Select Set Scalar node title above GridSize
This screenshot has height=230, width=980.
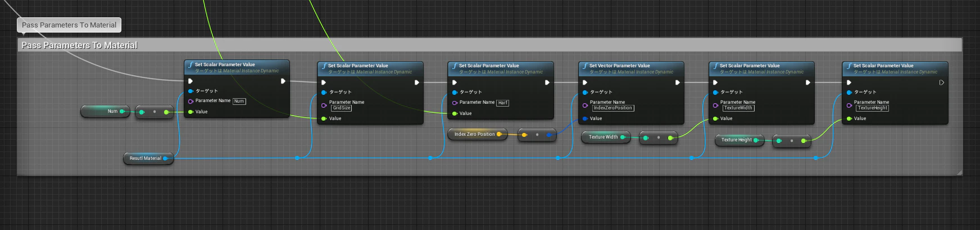pyautogui.click(x=358, y=66)
